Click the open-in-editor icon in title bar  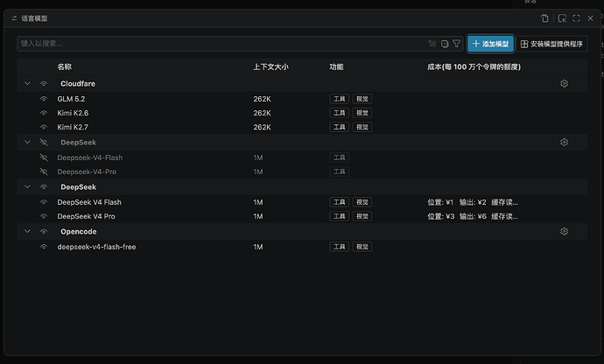coord(562,18)
